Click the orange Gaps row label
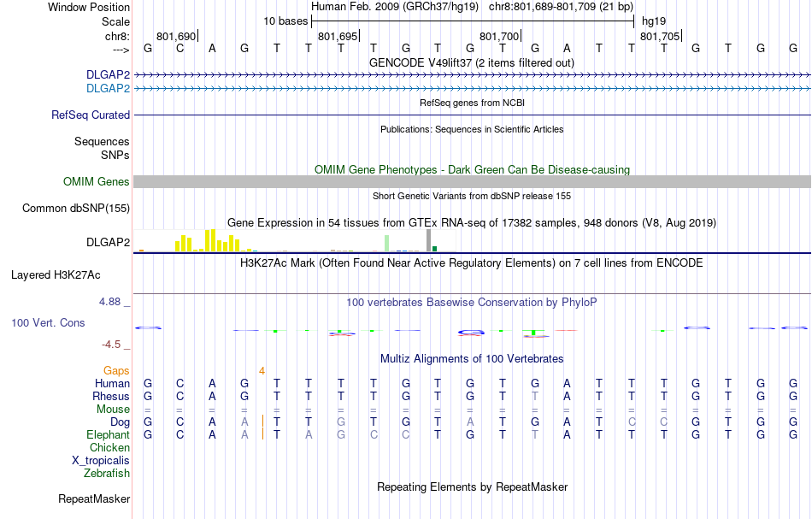Viewport: 812px width, 519px height. tap(116, 370)
